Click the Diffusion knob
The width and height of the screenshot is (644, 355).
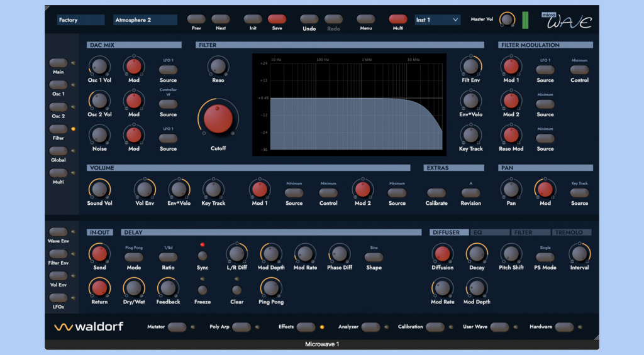442,254
